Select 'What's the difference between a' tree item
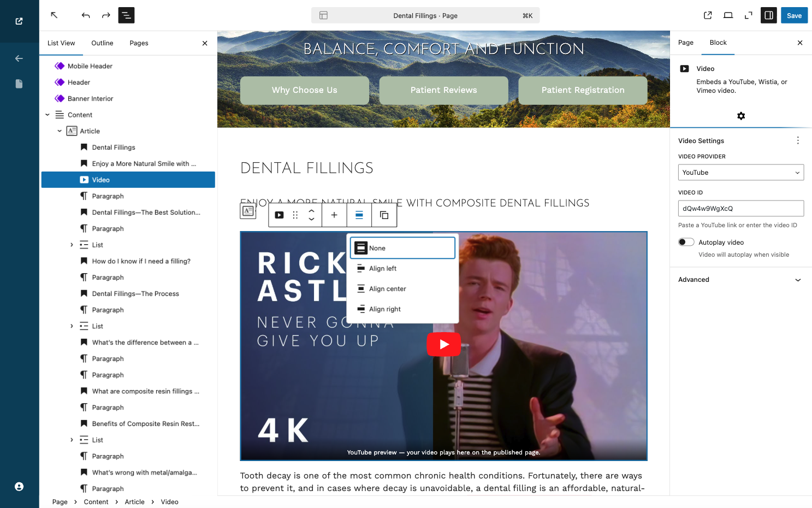The image size is (812, 508). point(128,342)
